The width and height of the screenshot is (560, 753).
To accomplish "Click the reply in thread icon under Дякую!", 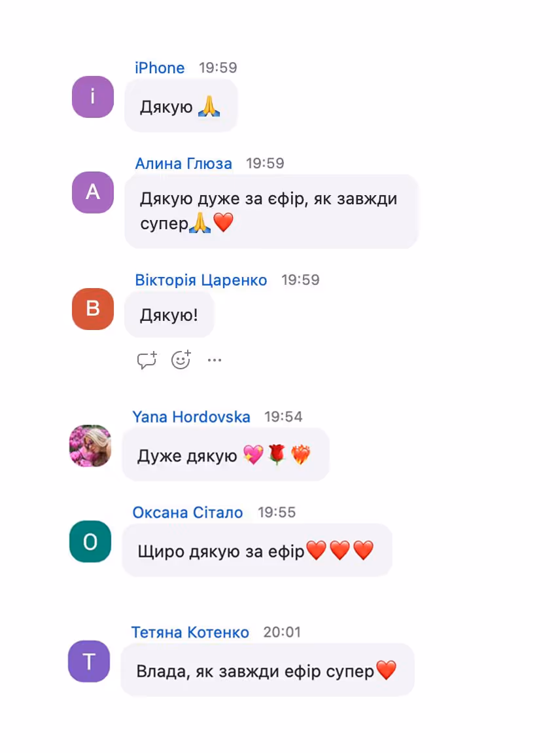I will point(147,359).
